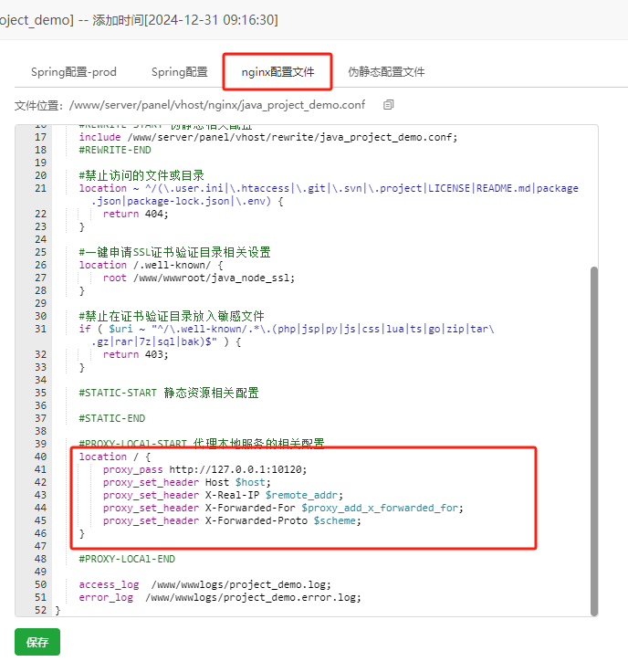Place cursor on the proxy_pass line
The width and height of the screenshot is (628, 672).
[x=204, y=469]
